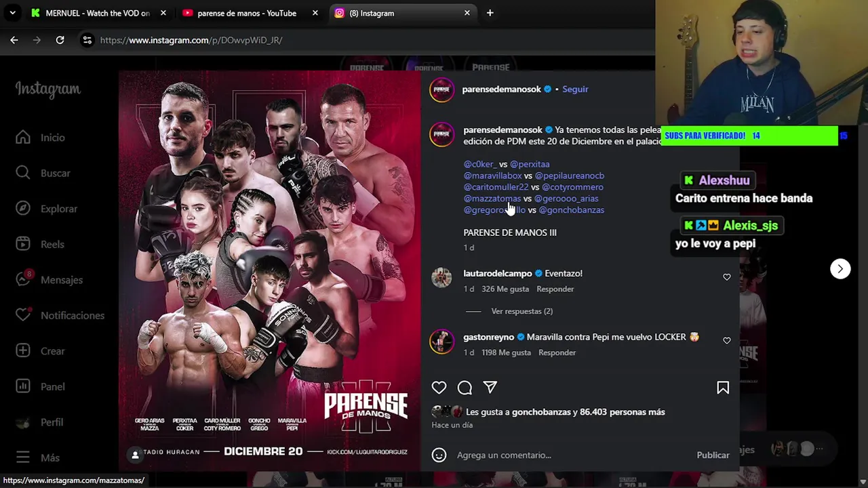Open the Más hamburger menu

point(23,457)
